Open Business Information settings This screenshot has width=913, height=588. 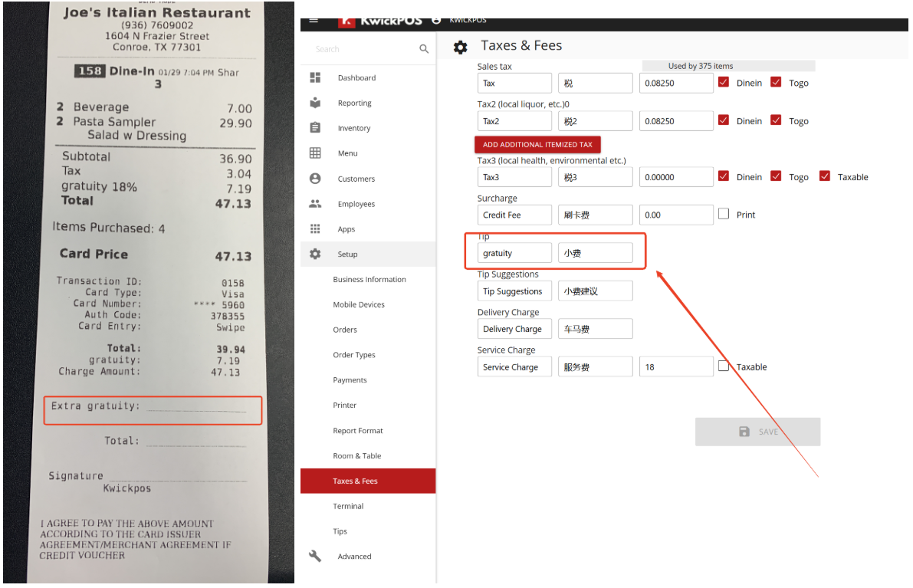pos(368,279)
